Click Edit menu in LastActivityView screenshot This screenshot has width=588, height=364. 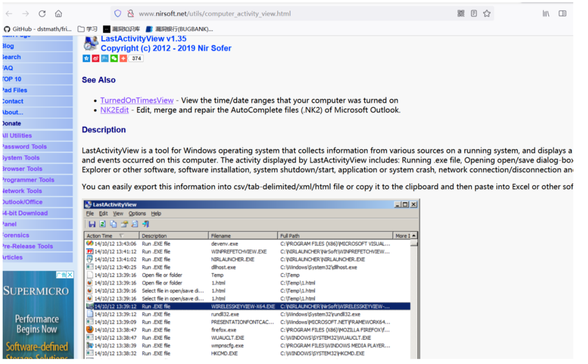[x=103, y=213]
